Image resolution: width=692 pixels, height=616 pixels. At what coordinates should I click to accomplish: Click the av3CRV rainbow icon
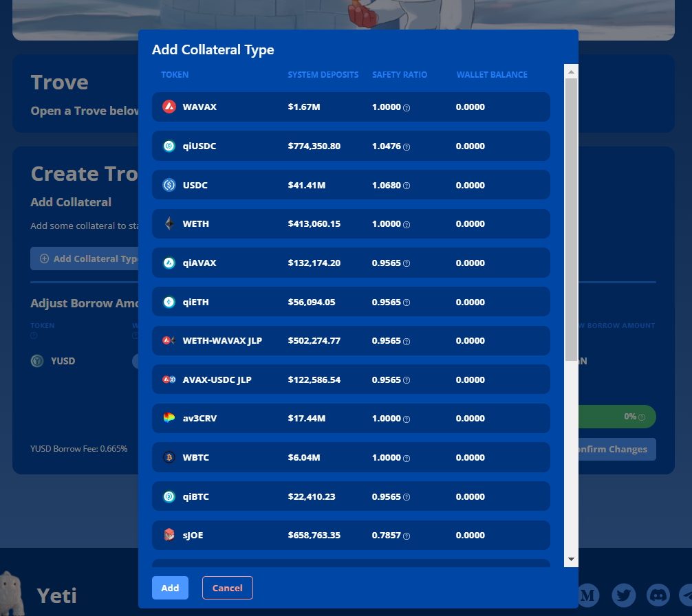[x=169, y=418]
